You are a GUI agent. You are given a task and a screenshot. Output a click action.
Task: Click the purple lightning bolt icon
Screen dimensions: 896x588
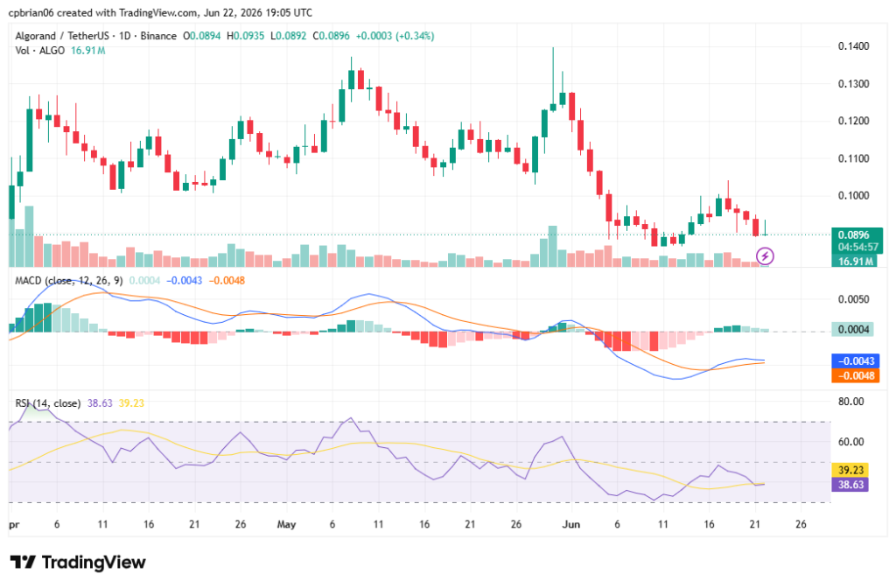point(765,256)
